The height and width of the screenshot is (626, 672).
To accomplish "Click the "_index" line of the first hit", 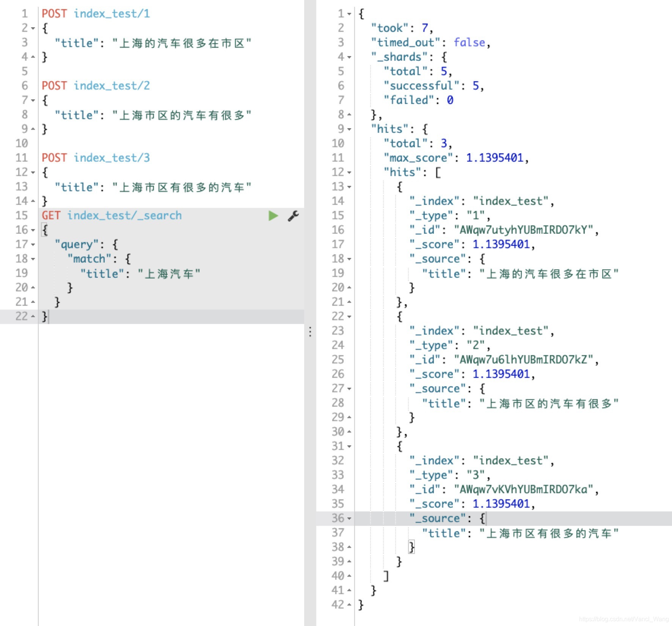I will (x=482, y=201).
